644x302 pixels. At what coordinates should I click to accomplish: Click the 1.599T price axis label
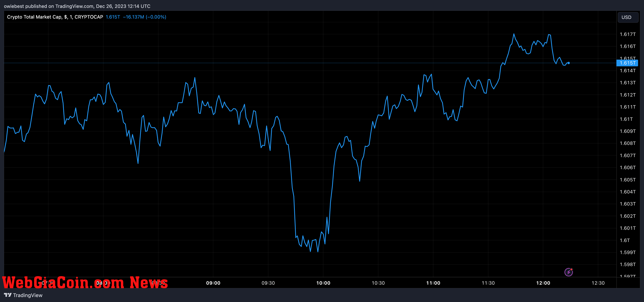pyautogui.click(x=627, y=252)
